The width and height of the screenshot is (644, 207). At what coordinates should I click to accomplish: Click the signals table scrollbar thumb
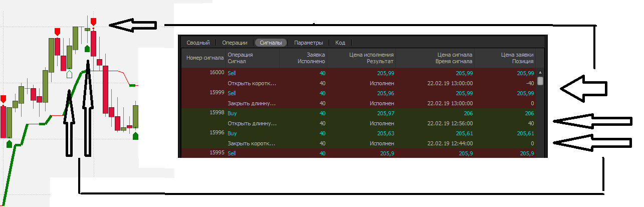tap(540, 81)
